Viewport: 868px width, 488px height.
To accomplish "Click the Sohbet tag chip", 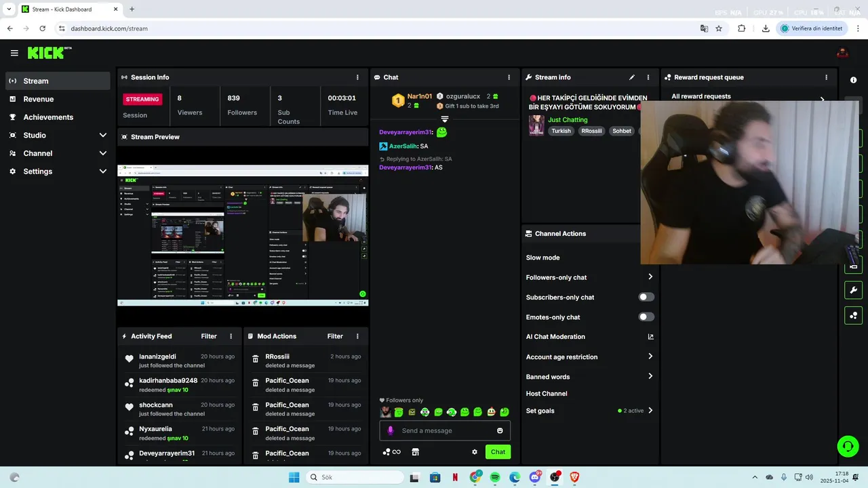I will [622, 131].
